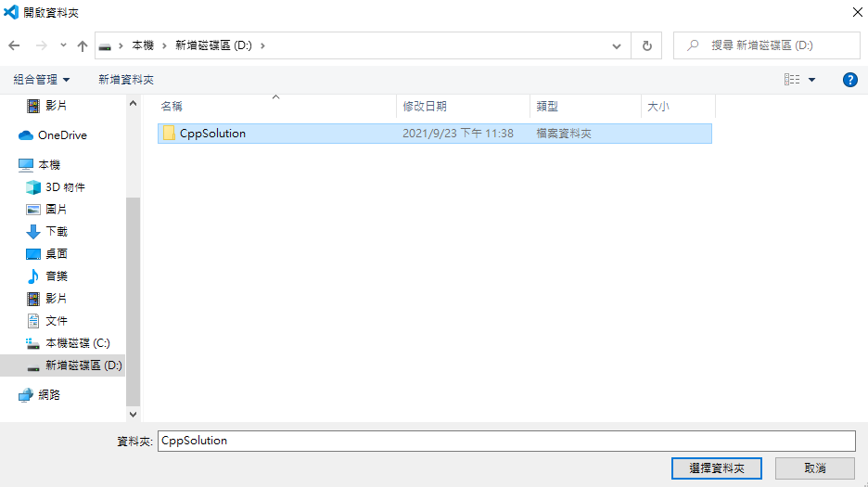Click the 資料夾 name input field

coord(505,441)
